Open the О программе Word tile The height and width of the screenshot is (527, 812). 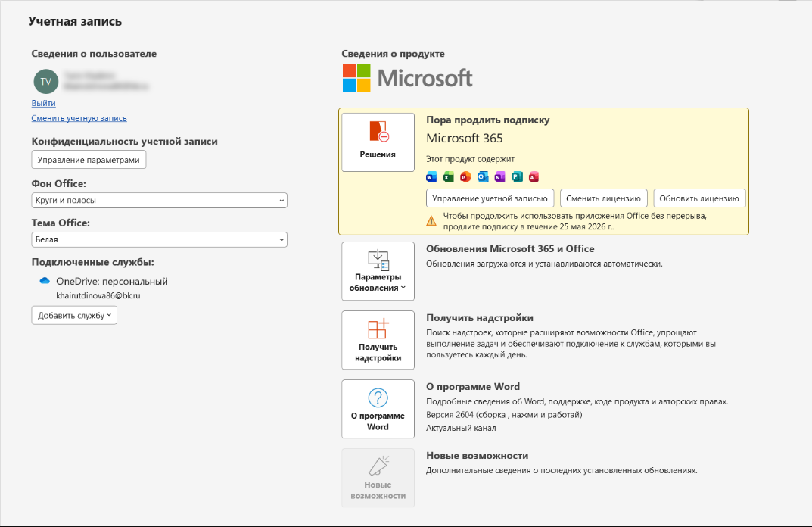click(x=378, y=409)
